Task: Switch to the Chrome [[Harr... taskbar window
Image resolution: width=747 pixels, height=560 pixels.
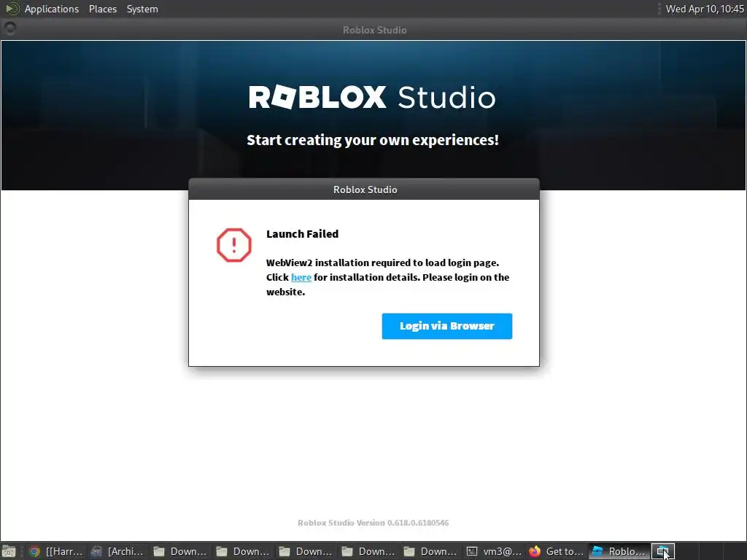Action: click(55, 551)
